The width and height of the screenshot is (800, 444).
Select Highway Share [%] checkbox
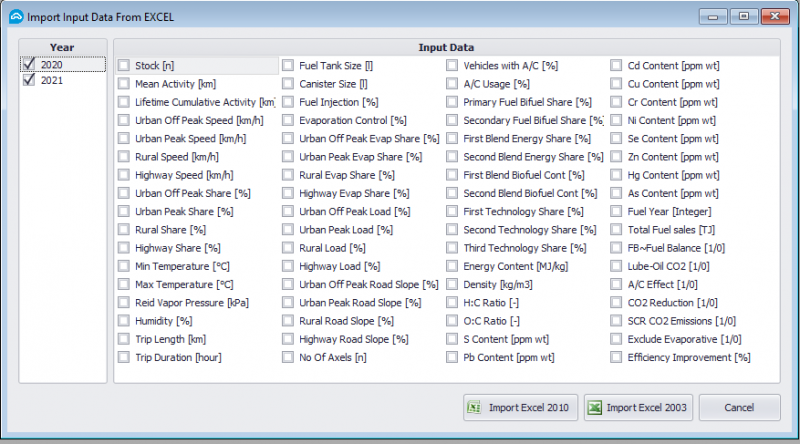point(123,248)
